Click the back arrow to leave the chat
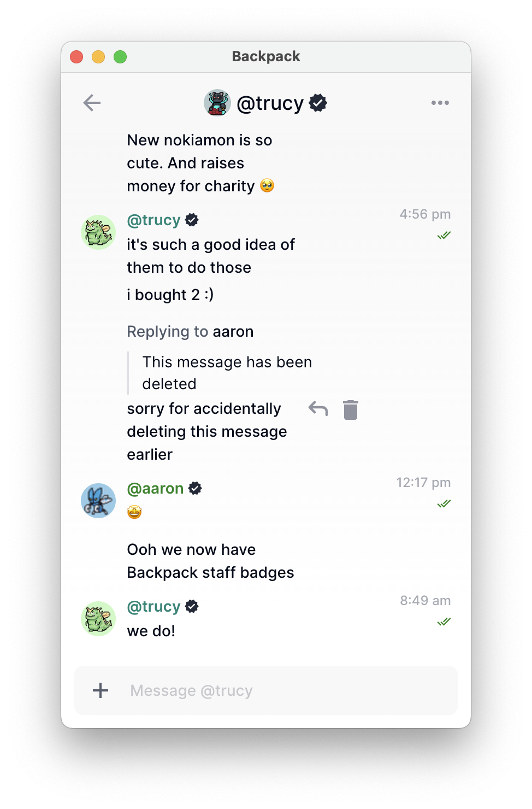This screenshot has height=809, width=532. pyautogui.click(x=92, y=102)
